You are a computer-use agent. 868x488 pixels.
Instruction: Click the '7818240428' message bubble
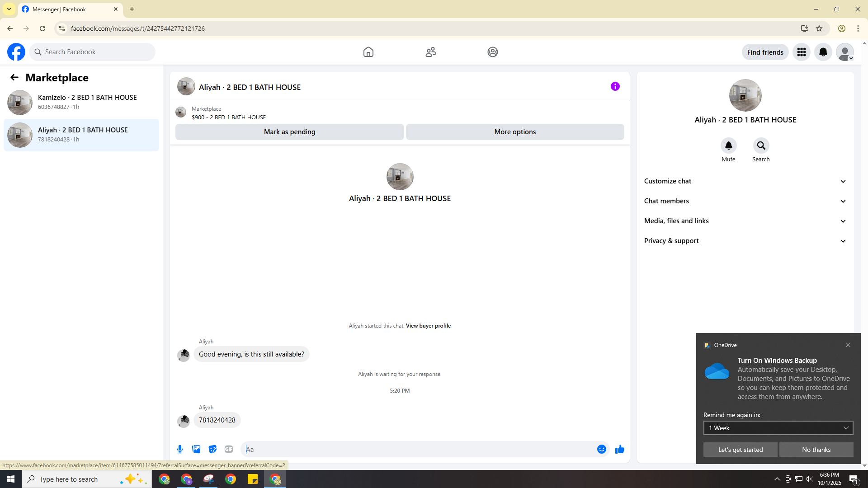[217, 420]
